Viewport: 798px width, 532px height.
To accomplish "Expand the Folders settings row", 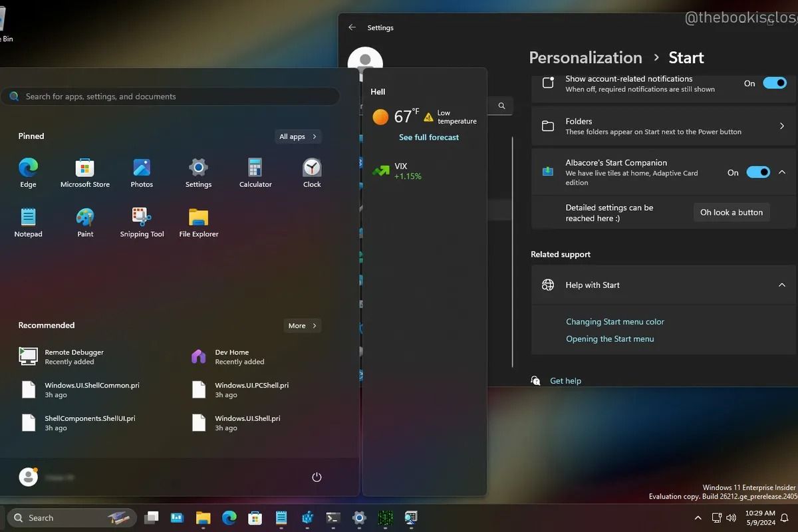I will [x=781, y=126].
